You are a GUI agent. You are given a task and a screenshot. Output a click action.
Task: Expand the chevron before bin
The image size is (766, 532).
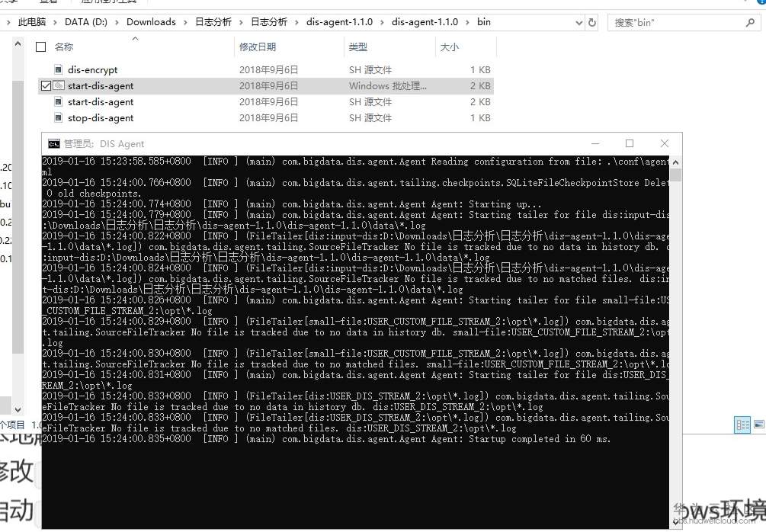coord(467,22)
